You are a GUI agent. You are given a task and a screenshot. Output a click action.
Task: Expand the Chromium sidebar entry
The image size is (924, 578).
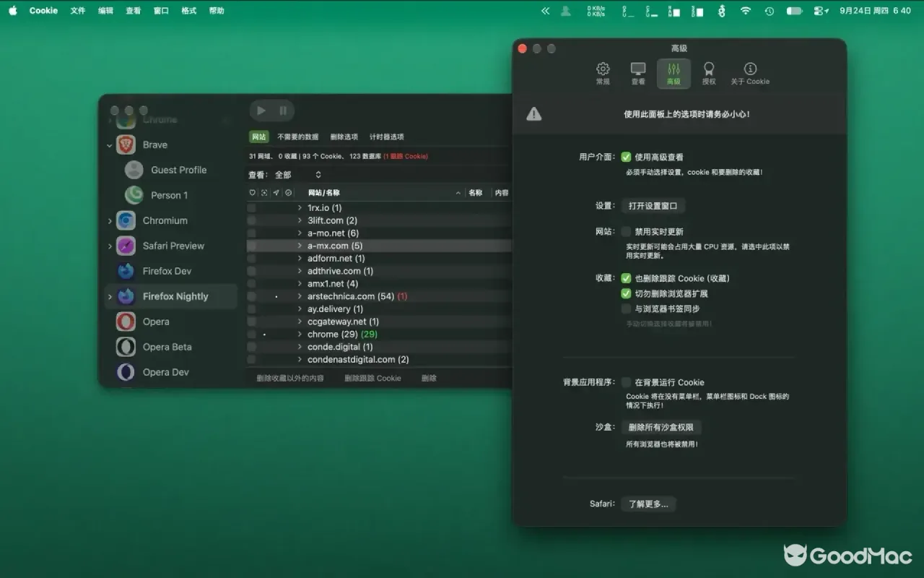(110, 221)
